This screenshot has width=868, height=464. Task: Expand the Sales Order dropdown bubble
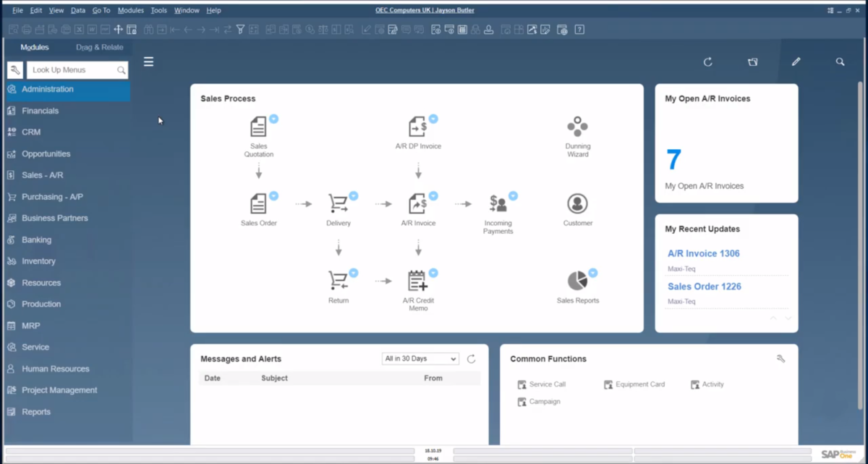[x=273, y=195]
